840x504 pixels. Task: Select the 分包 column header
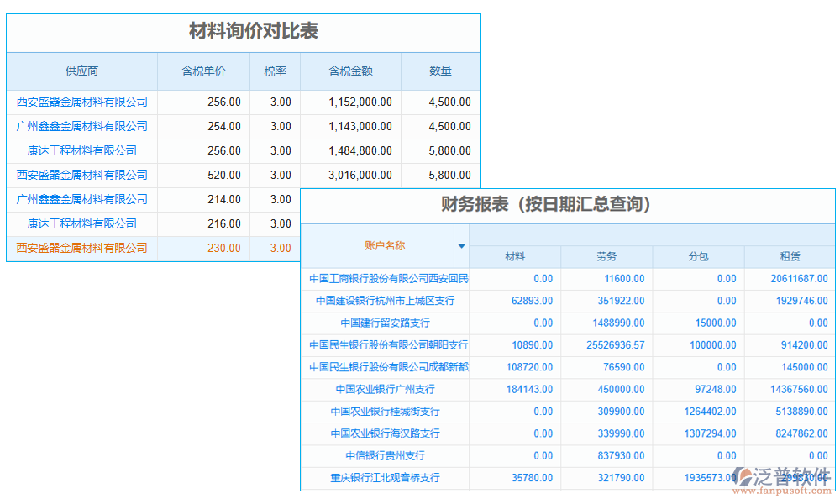700,256
